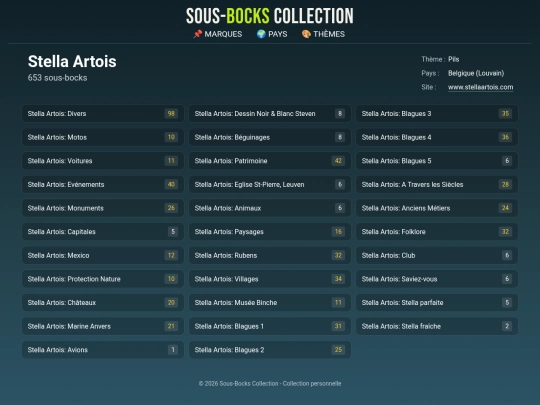
Task: Open Stella Artois: Club series
Action: point(437,256)
